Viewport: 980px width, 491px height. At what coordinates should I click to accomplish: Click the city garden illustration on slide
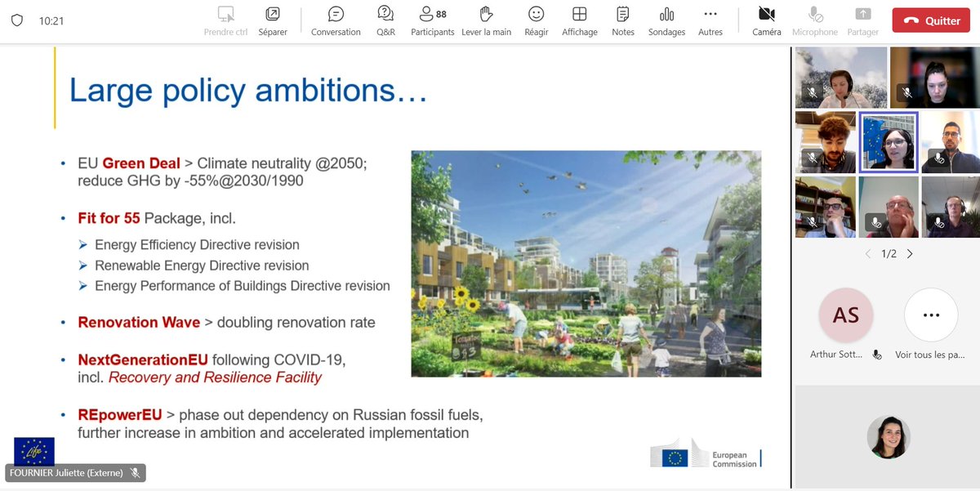(586, 264)
